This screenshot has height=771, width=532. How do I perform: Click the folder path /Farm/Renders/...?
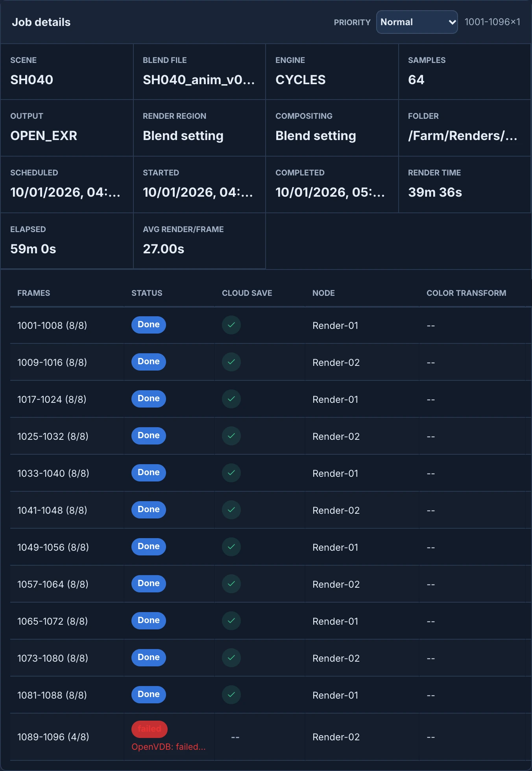point(463,136)
